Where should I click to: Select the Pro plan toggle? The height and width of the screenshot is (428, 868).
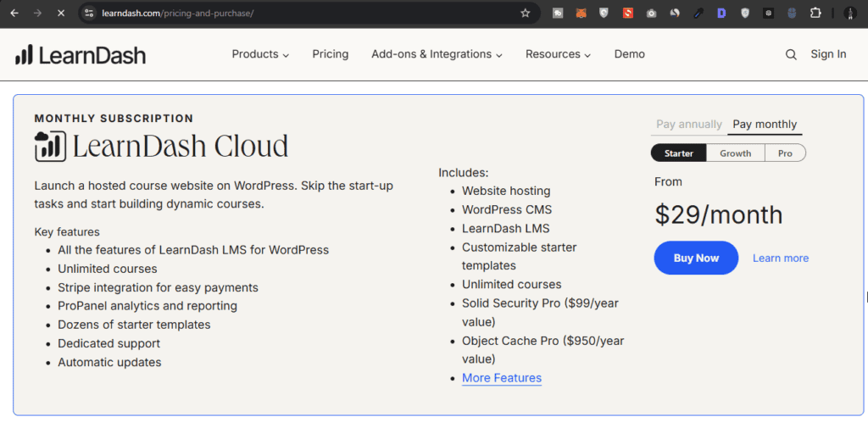tap(785, 153)
